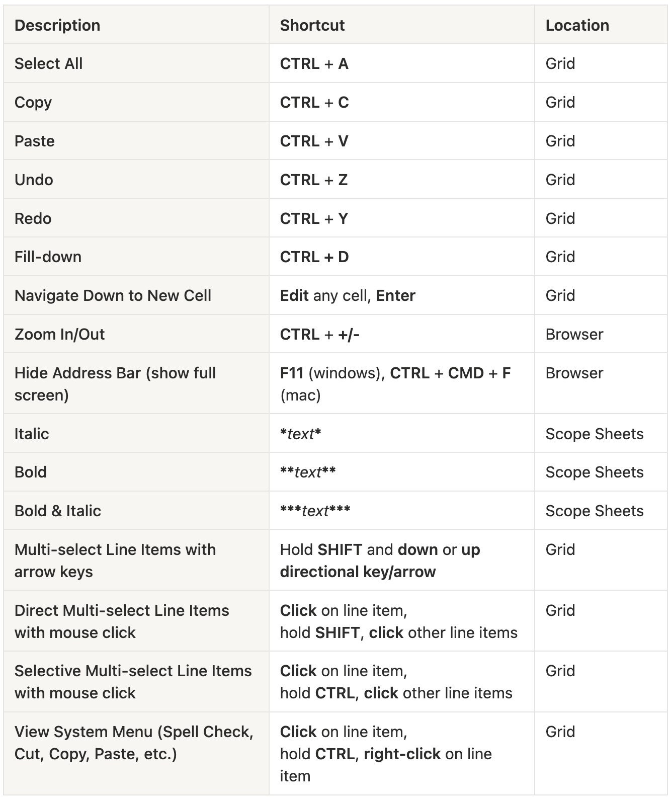
Task: Click the hold CTRL, click other line items cell
Action: pyautogui.click(x=401, y=682)
